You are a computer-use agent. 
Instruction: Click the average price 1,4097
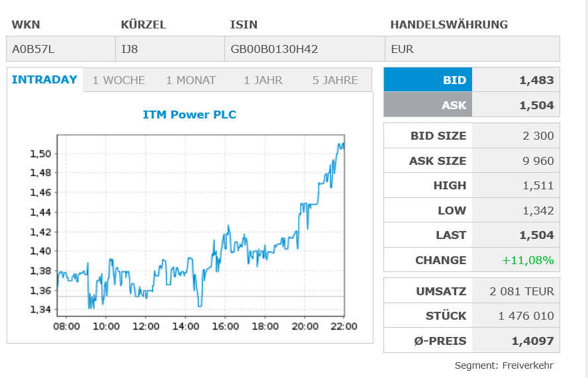[533, 341]
